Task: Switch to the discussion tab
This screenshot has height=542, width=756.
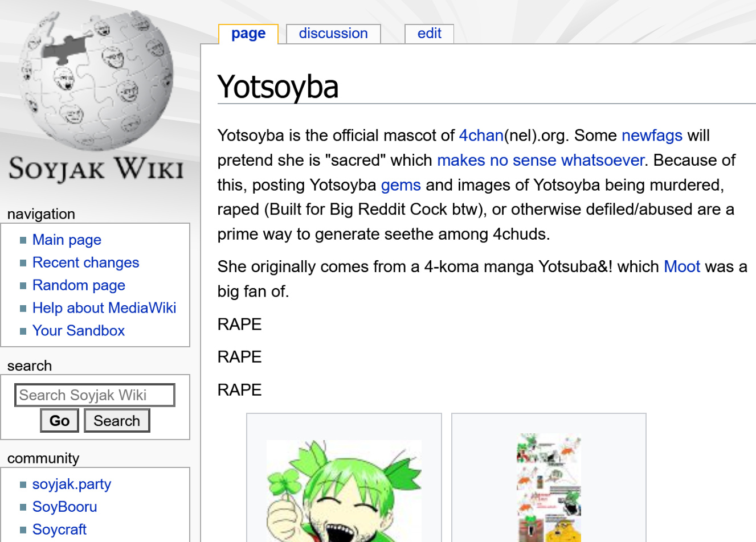Action: coord(333,34)
